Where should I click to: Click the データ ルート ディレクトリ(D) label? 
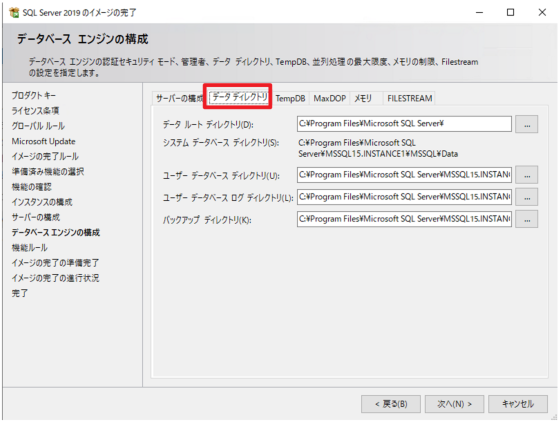coord(208,124)
